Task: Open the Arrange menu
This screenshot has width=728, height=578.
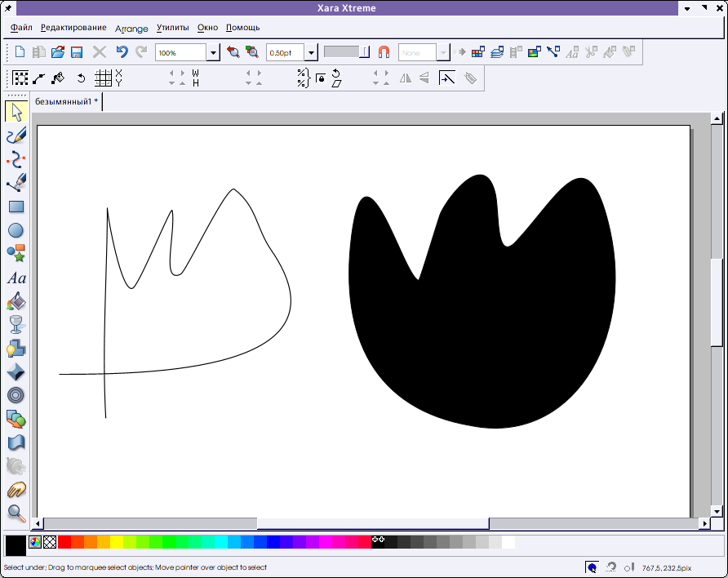Action: point(131,28)
